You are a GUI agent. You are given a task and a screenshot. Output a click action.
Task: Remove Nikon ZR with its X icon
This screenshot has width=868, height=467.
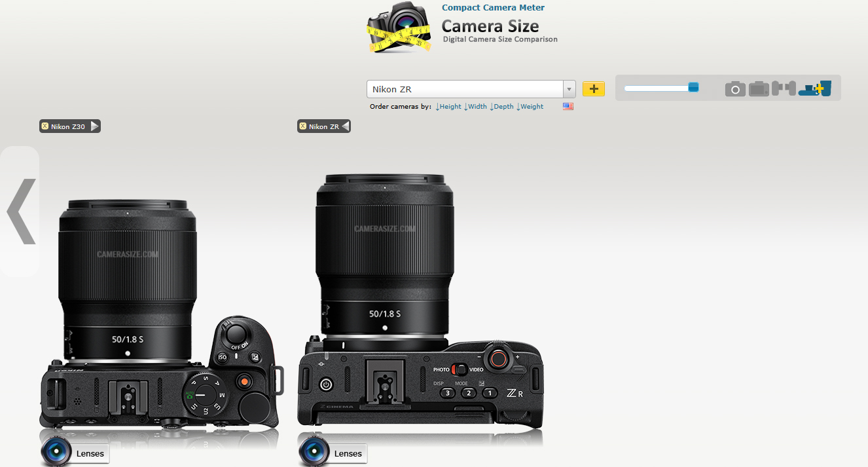point(303,126)
